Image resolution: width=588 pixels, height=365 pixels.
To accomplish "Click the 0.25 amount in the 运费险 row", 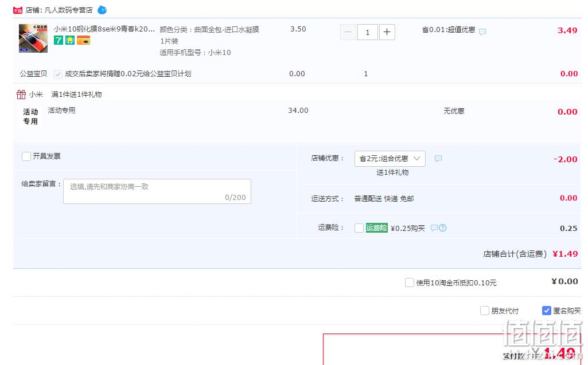I will pos(568,228).
